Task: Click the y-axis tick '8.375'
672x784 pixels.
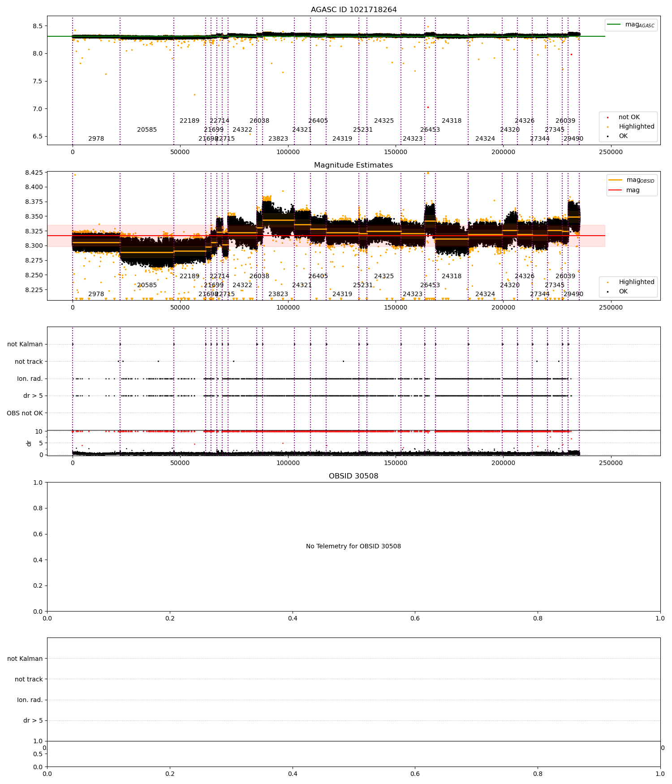Action: pyautogui.click(x=34, y=202)
